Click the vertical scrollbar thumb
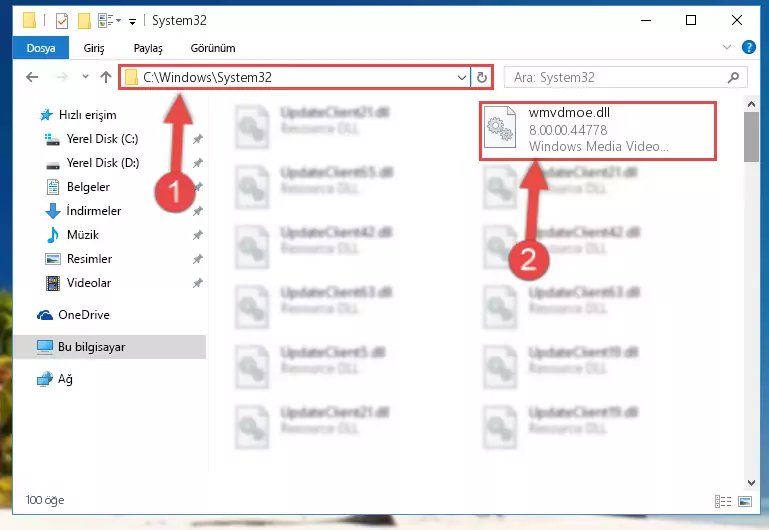Screen dimensions: 769x530 (x=751, y=137)
